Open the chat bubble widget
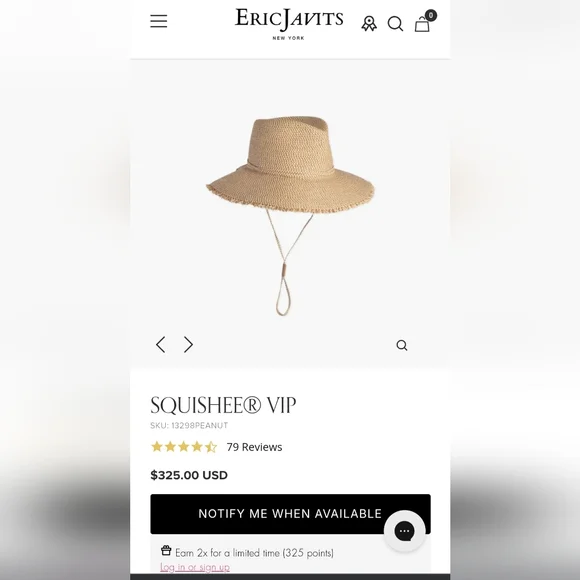 [x=404, y=531]
